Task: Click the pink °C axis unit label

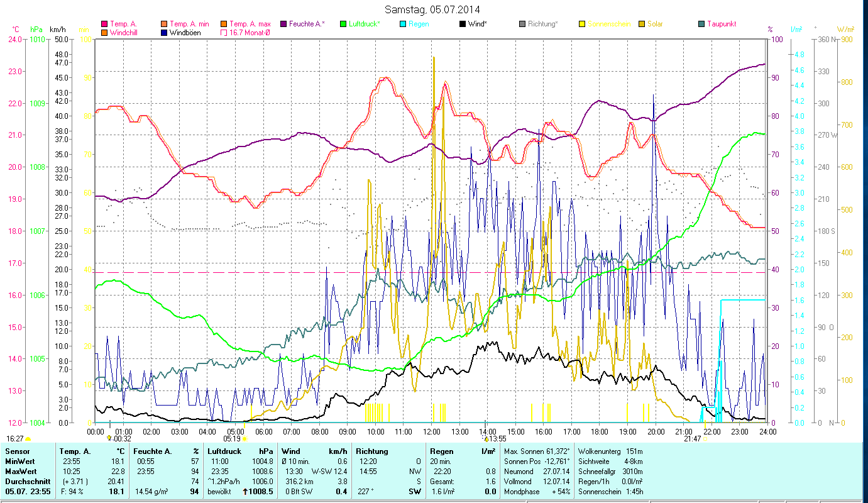Action: (x=15, y=30)
